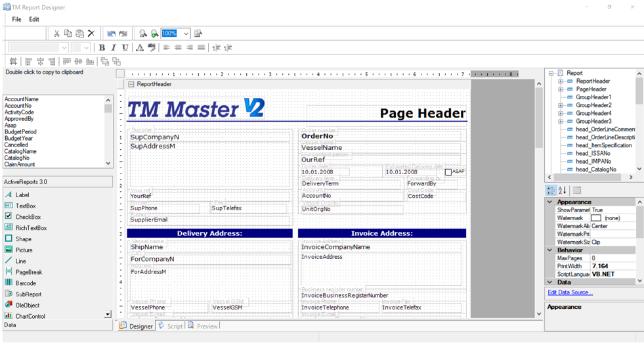The image size is (644, 345).
Task: Select the SubReport control in toolbox
Action: [28, 294]
